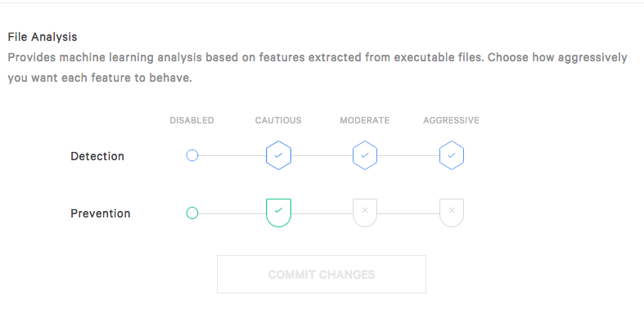Click the MODERATE column label
Screen dimensions: 644x309
coord(365,120)
